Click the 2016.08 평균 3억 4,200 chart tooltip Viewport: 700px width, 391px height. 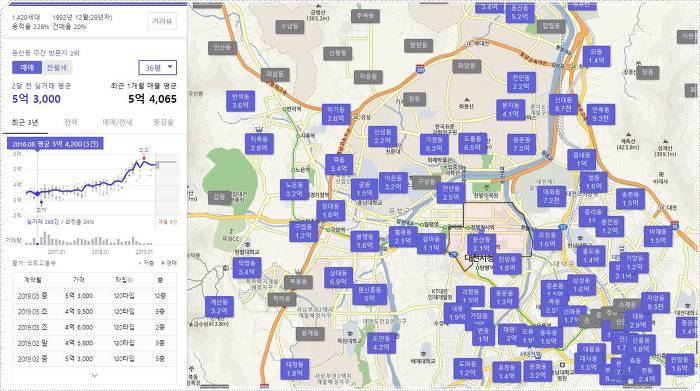coord(55,144)
